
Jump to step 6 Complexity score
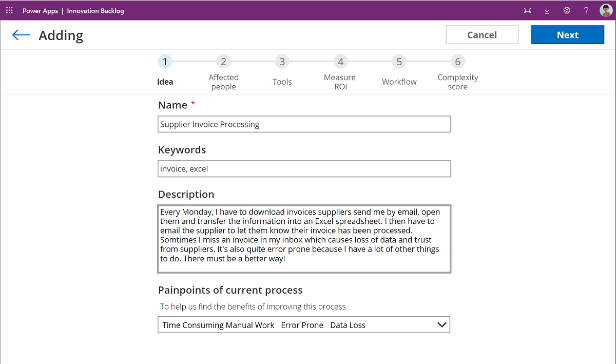pos(457,61)
